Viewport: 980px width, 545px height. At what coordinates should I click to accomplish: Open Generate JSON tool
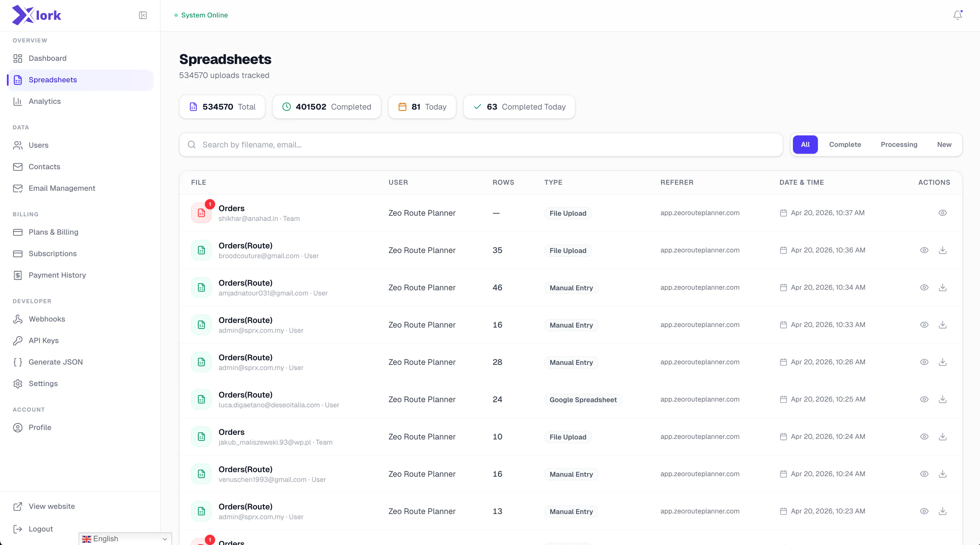point(80,362)
